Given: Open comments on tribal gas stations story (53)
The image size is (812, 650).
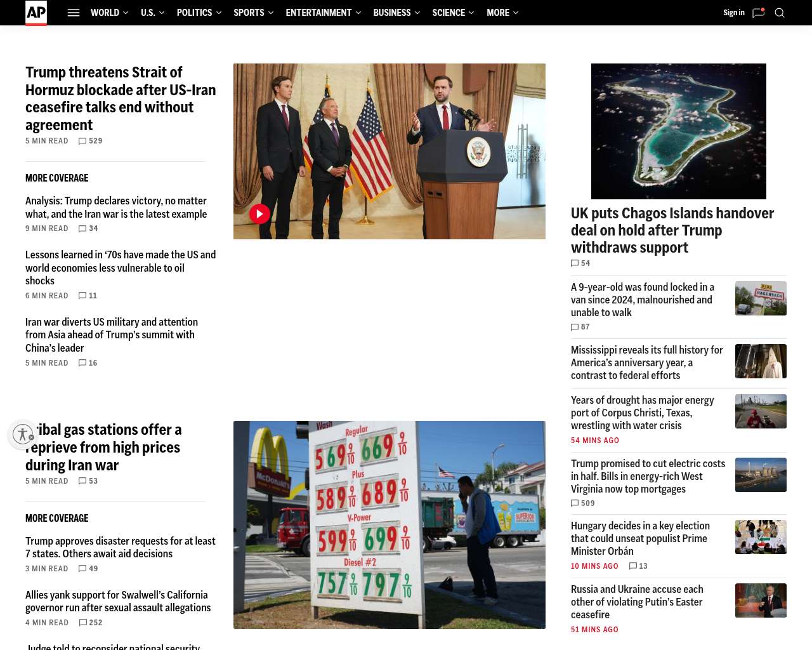Looking at the screenshot, I should [x=88, y=481].
